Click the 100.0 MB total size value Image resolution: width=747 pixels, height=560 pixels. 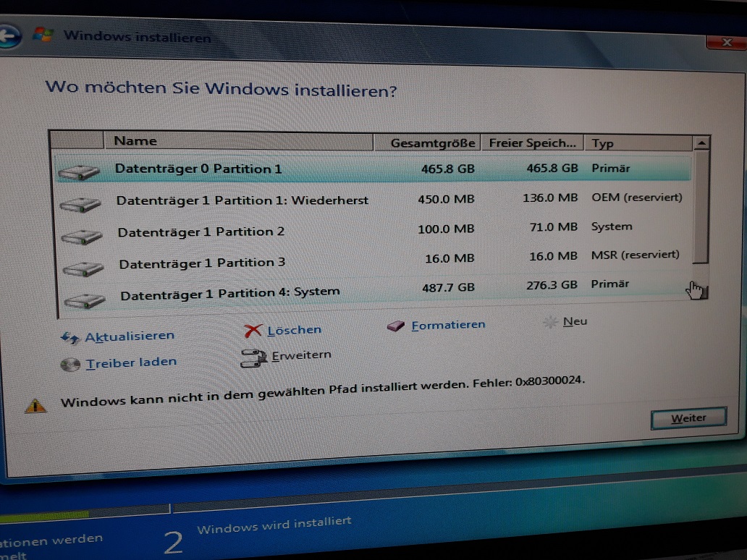[x=446, y=229]
